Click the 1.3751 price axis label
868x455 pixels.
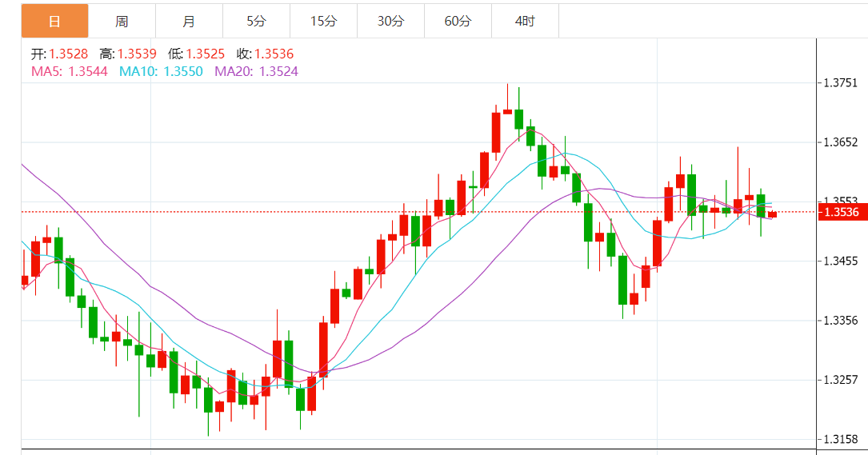click(x=840, y=83)
